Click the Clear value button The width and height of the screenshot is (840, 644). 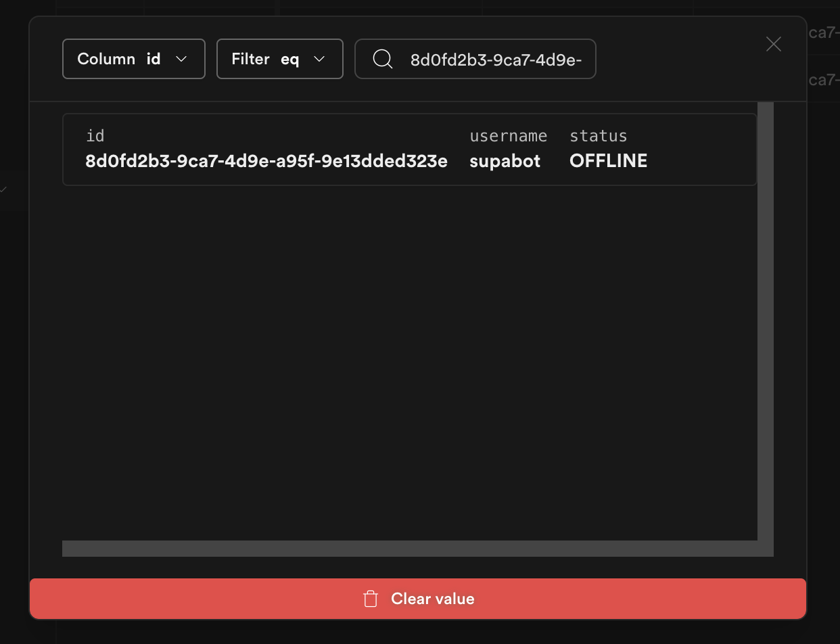click(417, 599)
